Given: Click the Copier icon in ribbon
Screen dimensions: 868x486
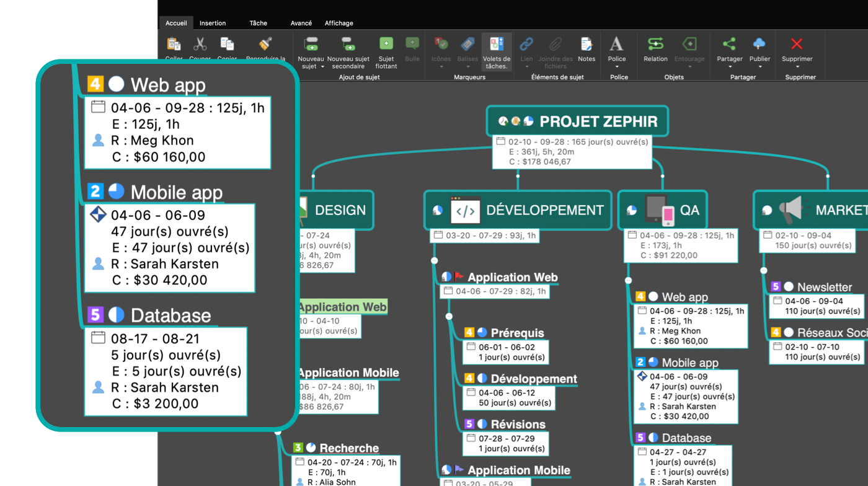Looking at the screenshot, I should coord(227,44).
